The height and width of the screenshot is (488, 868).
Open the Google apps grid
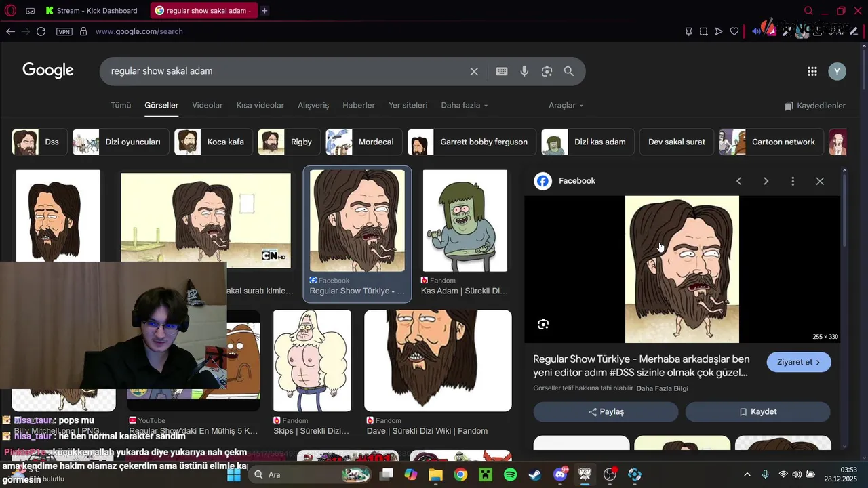(812, 71)
